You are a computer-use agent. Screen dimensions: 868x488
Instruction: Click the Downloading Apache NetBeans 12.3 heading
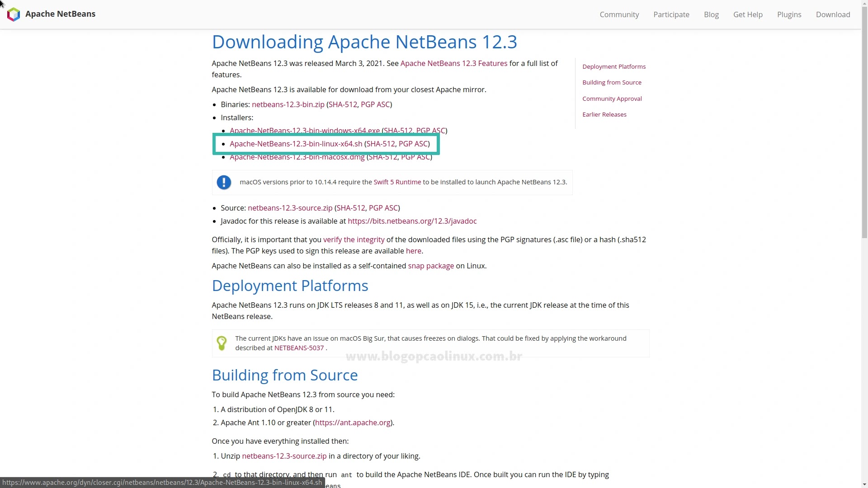pos(364,42)
